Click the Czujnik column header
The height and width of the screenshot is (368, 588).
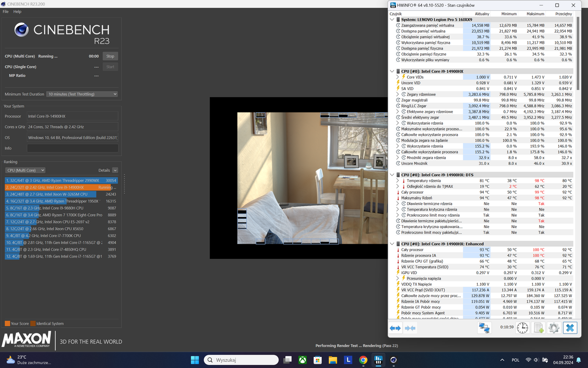[396, 14]
